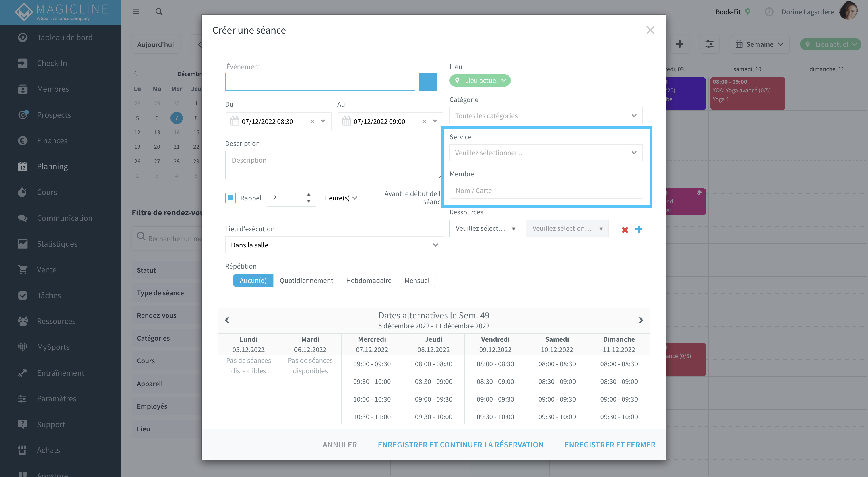Toggle the Rappel checkbox
This screenshot has width=868, height=477.
pyautogui.click(x=230, y=198)
